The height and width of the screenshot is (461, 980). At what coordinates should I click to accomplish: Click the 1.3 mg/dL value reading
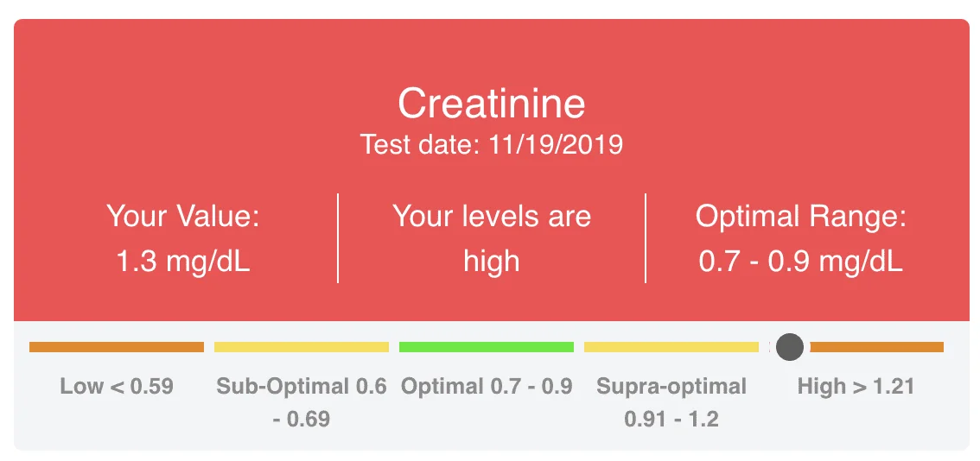pos(183,262)
